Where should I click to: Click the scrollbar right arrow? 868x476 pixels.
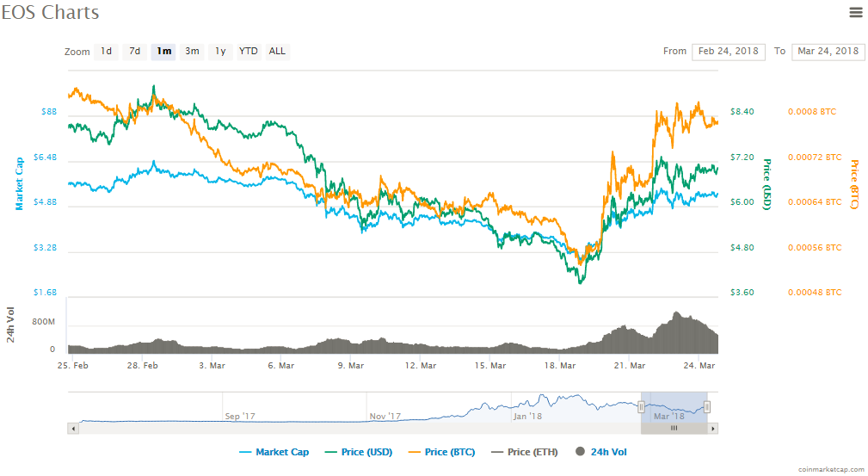coord(713,429)
